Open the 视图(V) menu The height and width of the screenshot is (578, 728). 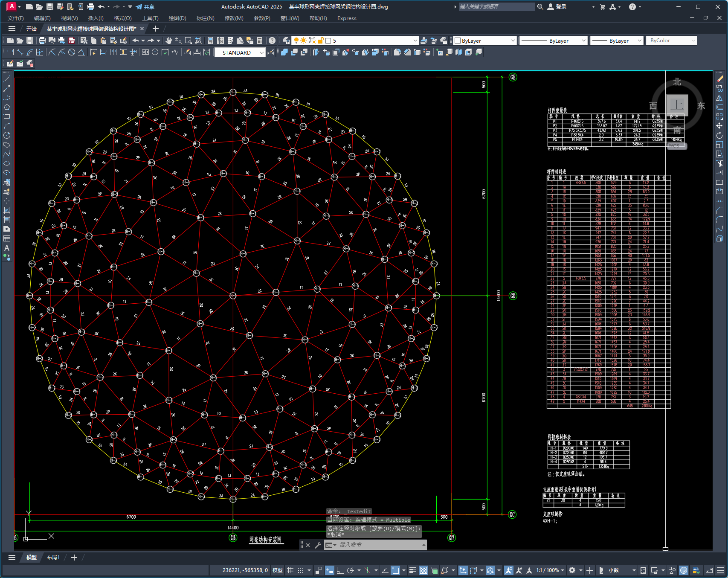pos(69,18)
